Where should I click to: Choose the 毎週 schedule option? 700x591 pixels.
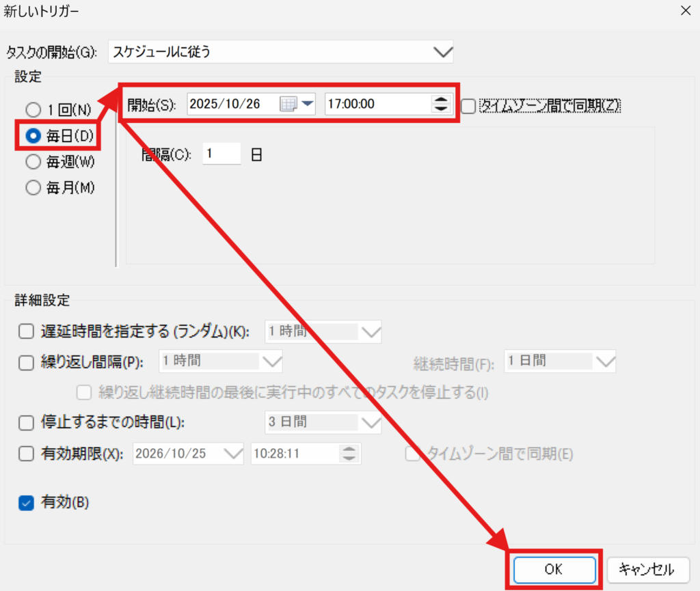click(x=33, y=162)
